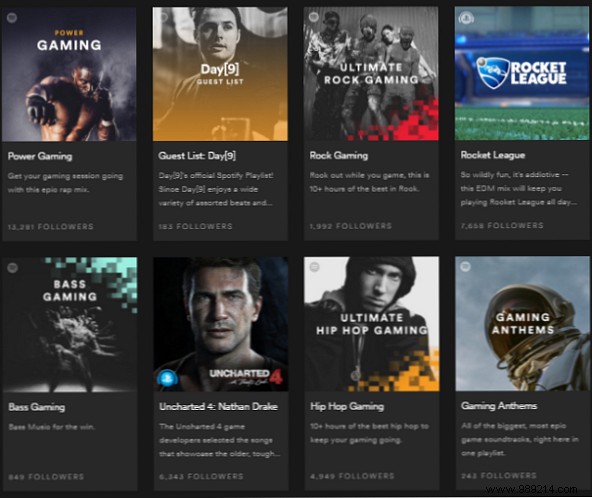
Task: Click the 13,281 FOLLOWERS text
Action: coord(51,227)
